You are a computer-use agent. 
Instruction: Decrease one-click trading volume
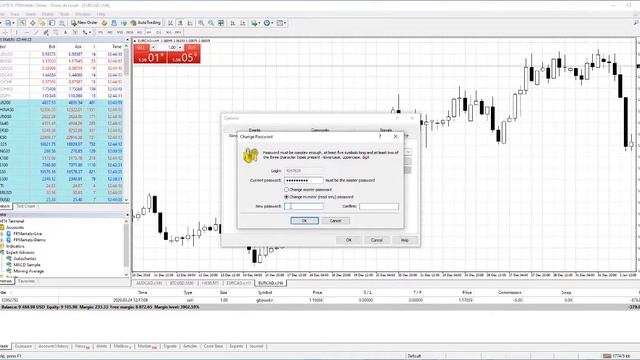tap(153, 47)
